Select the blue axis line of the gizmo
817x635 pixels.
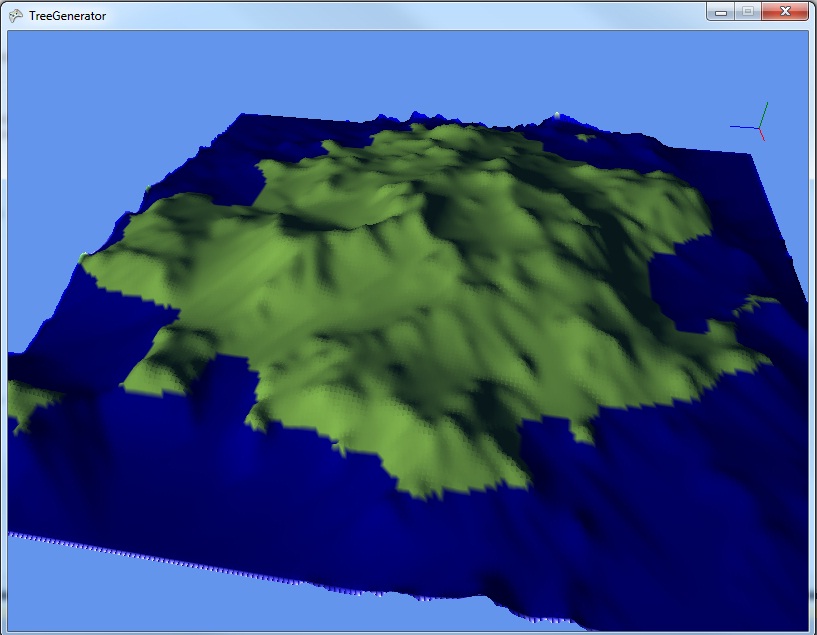click(x=742, y=127)
